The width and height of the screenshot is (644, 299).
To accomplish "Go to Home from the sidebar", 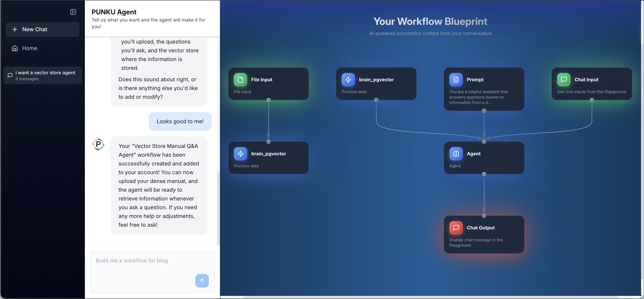I will (x=29, y=48).
